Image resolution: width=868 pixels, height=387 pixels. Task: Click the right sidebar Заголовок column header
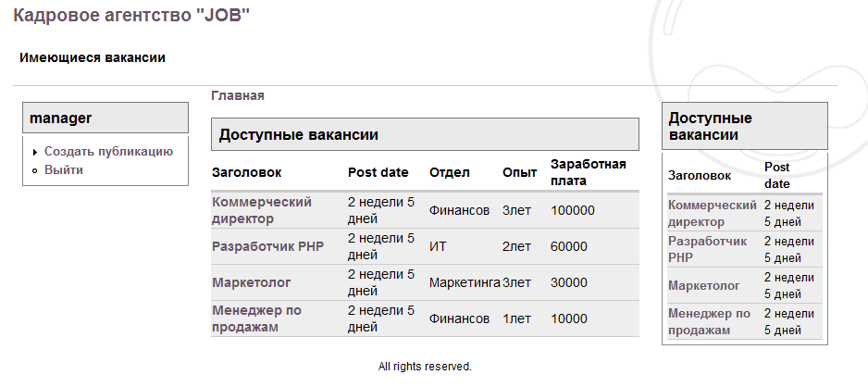point(700,176)
